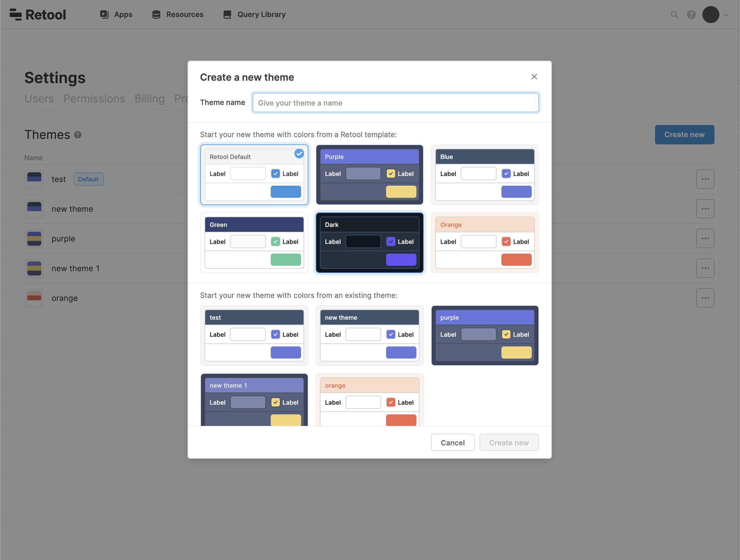740x560 pixels.
Task: Switch to the Permissions settings tab
Action: click(x=94, y=99)
